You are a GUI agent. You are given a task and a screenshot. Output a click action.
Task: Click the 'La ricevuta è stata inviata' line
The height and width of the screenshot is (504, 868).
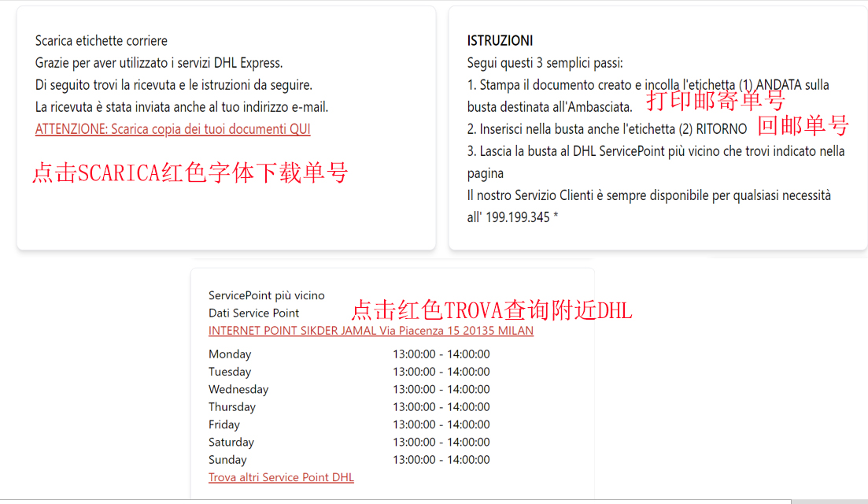click(182, 107)
